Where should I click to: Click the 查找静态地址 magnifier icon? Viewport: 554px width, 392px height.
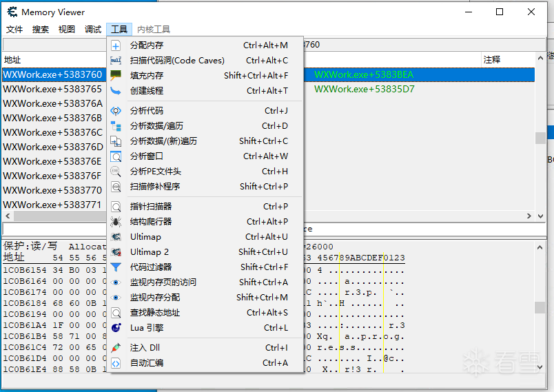[x=116, y=313]
